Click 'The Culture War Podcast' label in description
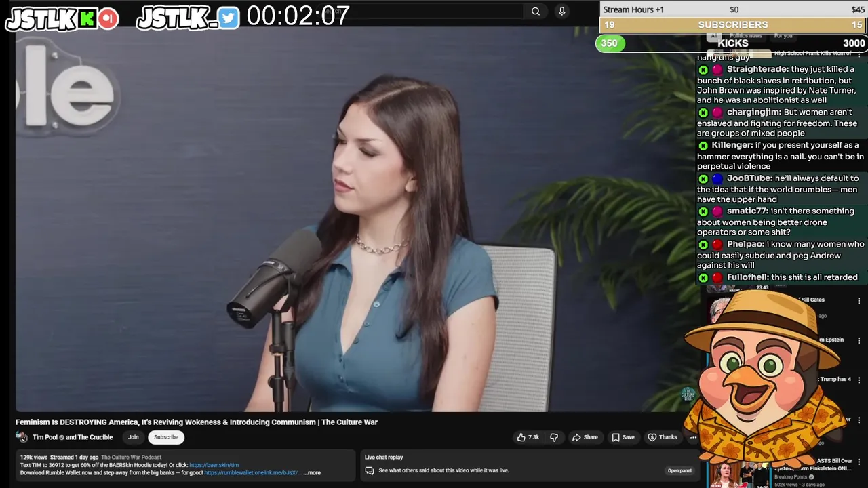 point(131,457)
